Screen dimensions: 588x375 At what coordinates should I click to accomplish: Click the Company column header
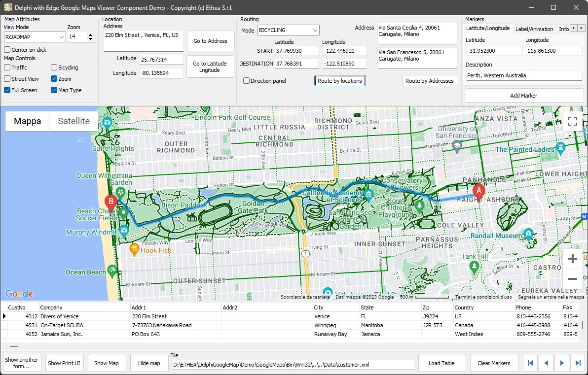[84, 307]
